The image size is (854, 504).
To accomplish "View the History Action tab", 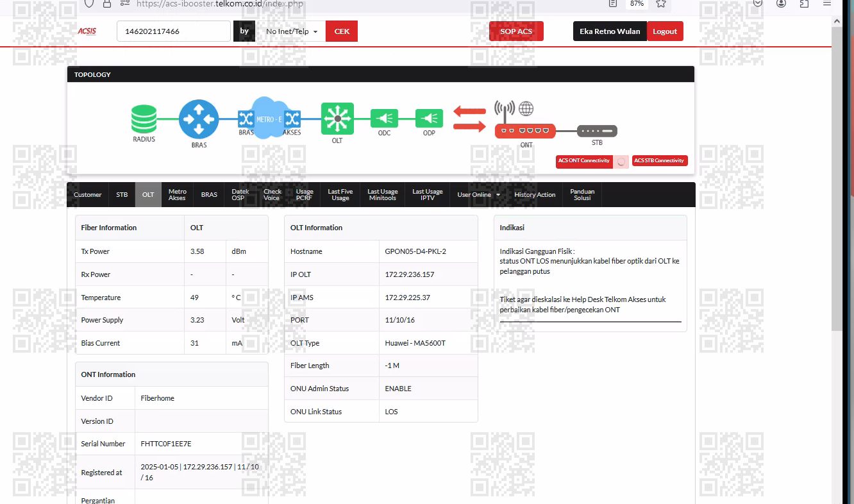I will [x=535, y=195].
